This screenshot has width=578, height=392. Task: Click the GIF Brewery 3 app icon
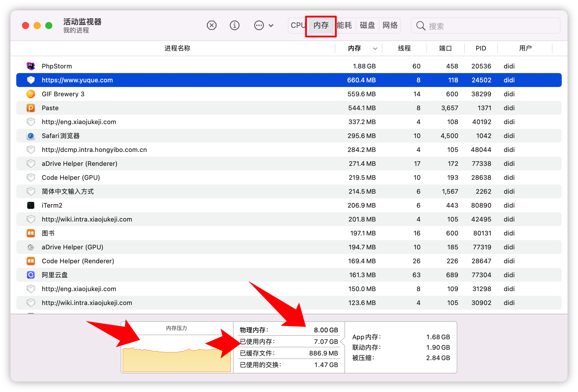[x=31, y=94]
